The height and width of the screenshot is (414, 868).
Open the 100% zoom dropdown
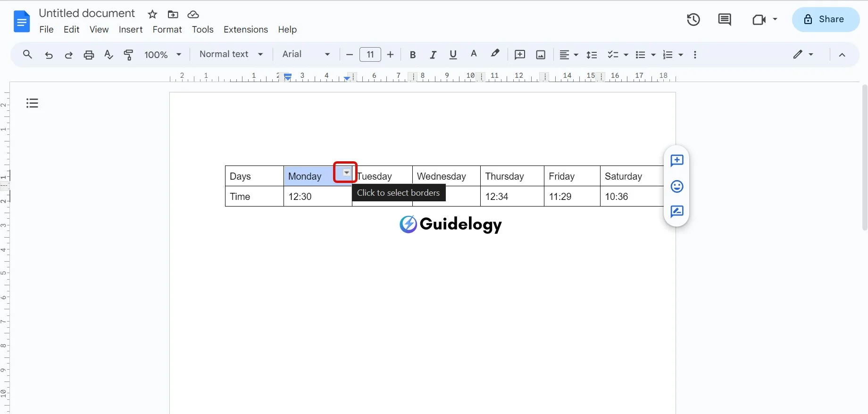point(163,55)
